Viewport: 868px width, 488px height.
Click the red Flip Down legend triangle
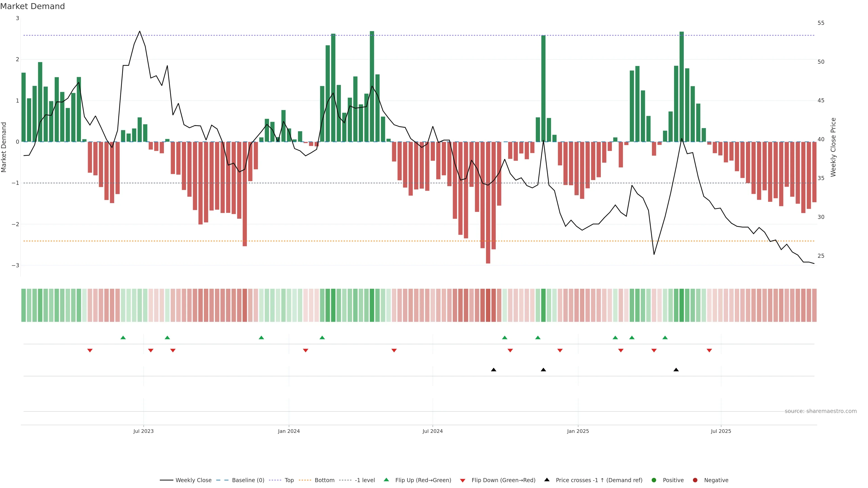click(x=463, y=480)
